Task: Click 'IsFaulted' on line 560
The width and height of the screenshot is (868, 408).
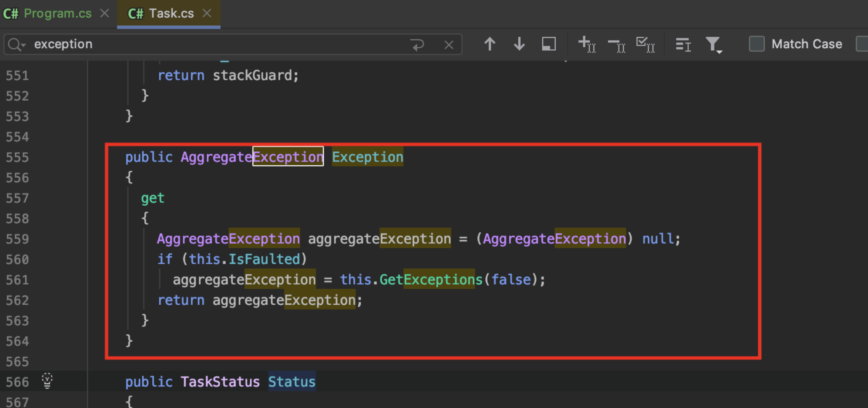Action: click(x=264, y=259)
